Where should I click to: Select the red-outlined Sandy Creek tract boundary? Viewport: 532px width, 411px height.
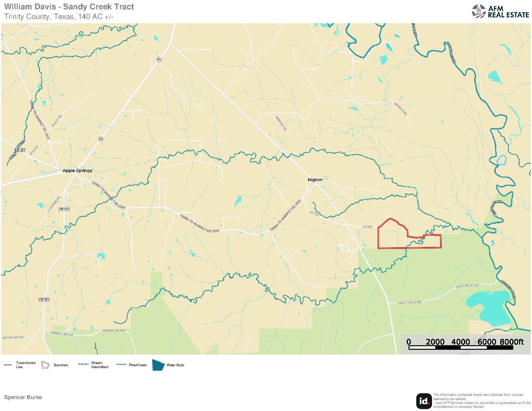[409, 235]
